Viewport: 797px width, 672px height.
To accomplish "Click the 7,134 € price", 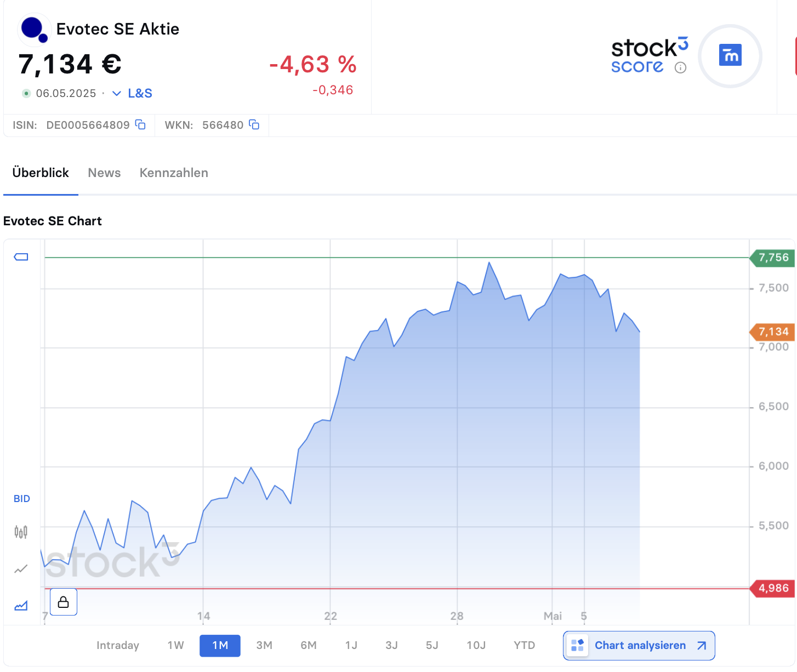I will [x=70, y=64].
